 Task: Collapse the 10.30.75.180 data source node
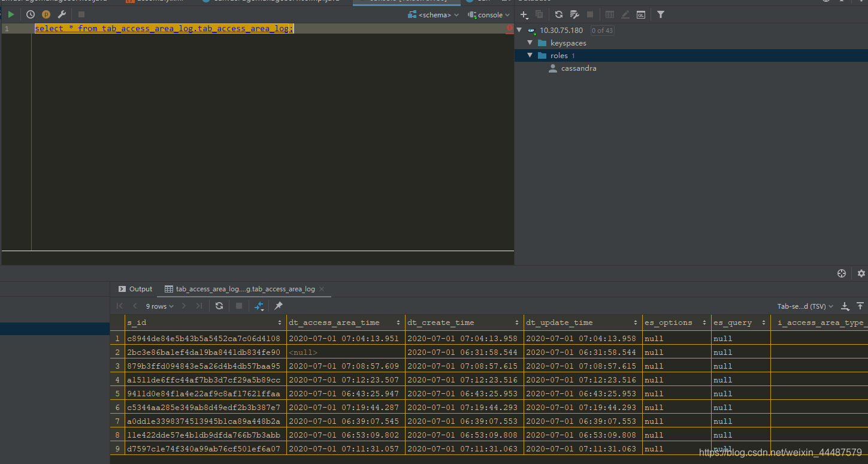pos(519,30)
